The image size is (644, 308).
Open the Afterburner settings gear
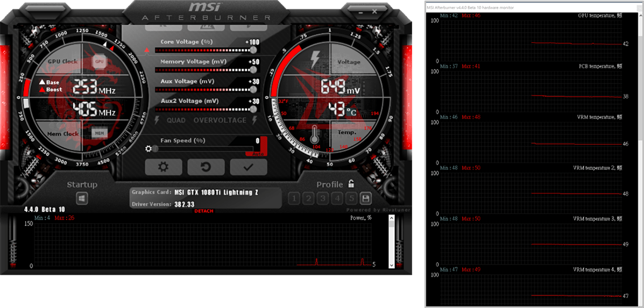pos(163,167)
